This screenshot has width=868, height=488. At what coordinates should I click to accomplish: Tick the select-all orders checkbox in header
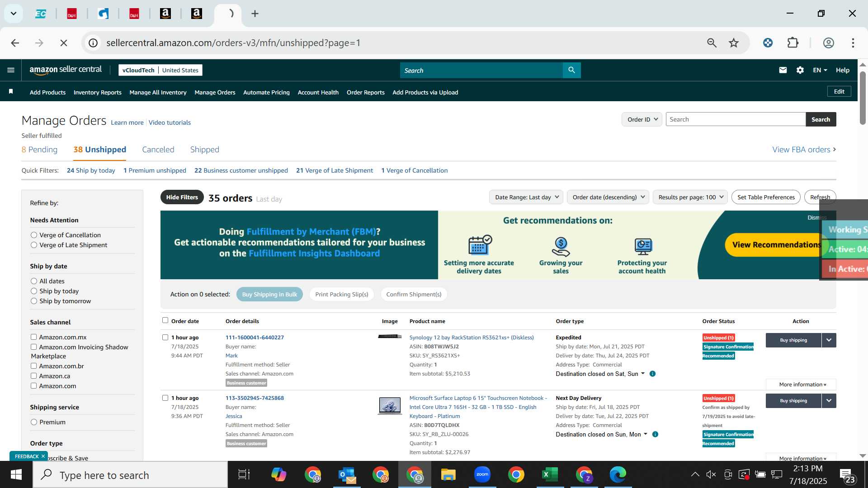pos(165,320)
